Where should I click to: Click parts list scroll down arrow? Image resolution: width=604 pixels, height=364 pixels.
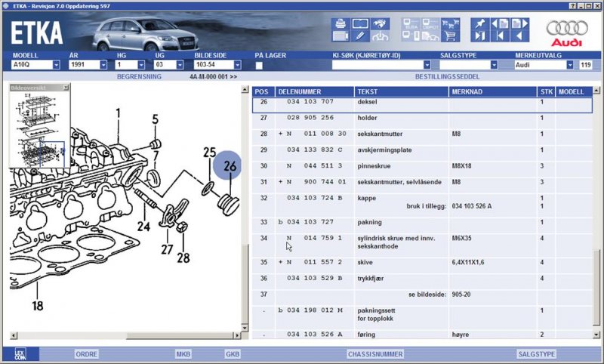coord(596,335)
